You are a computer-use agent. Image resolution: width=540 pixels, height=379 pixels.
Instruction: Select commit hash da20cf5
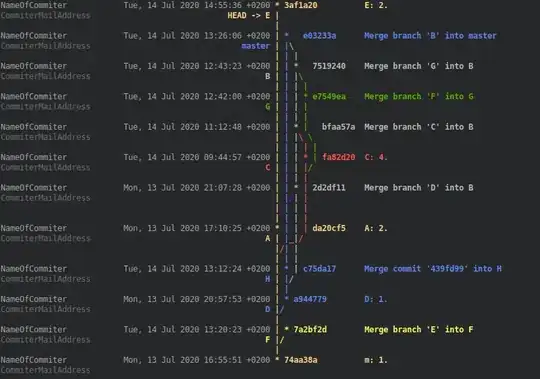tap(329, 228)
